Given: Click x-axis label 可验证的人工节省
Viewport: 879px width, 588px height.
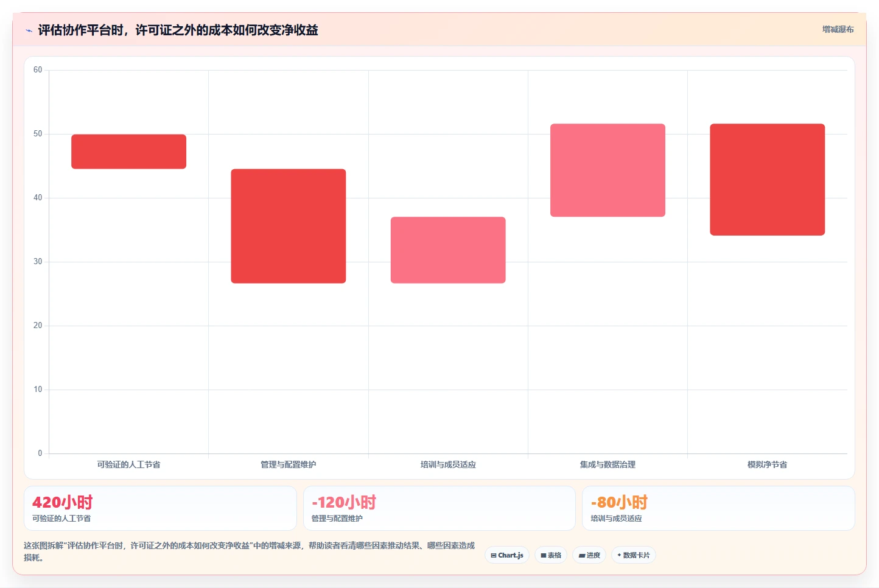Looking at the screenshot, I should click(x=128, y=464).
